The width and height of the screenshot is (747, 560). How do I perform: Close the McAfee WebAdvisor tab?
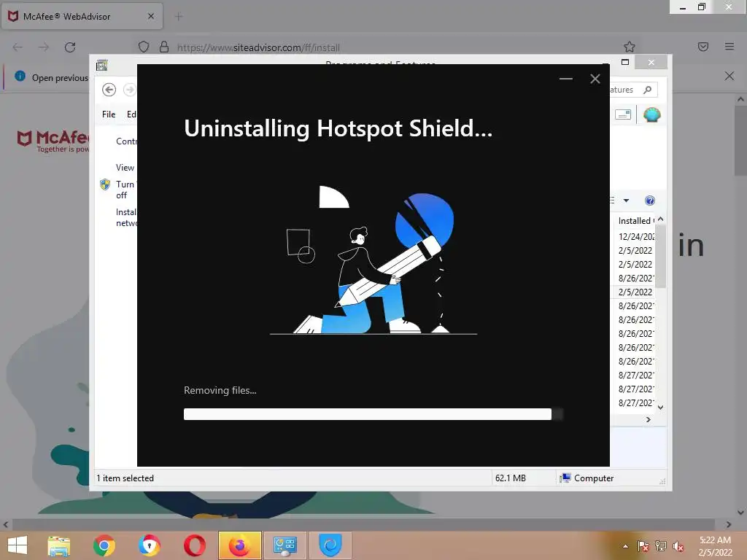tap(150, 16)
